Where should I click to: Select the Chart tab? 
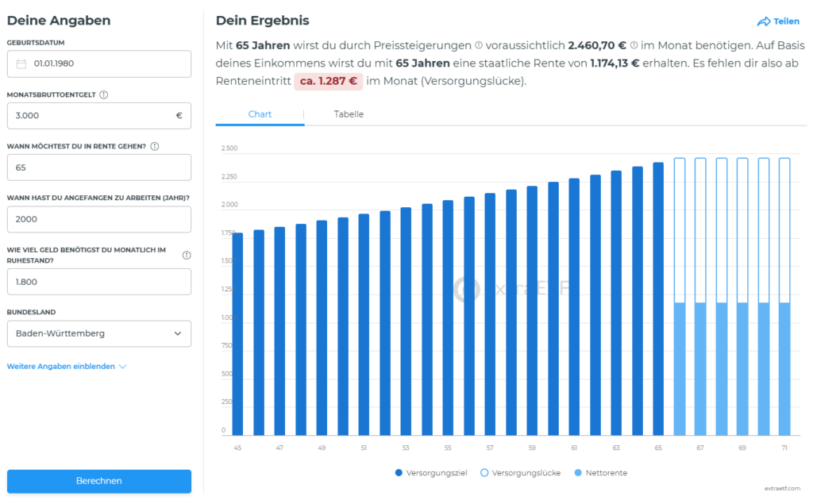[259, 113]
